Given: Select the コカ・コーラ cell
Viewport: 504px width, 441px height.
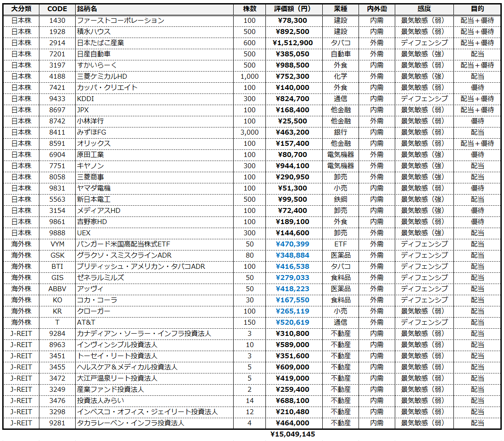Looking at the screenshot, I should (x=154, y=300).
